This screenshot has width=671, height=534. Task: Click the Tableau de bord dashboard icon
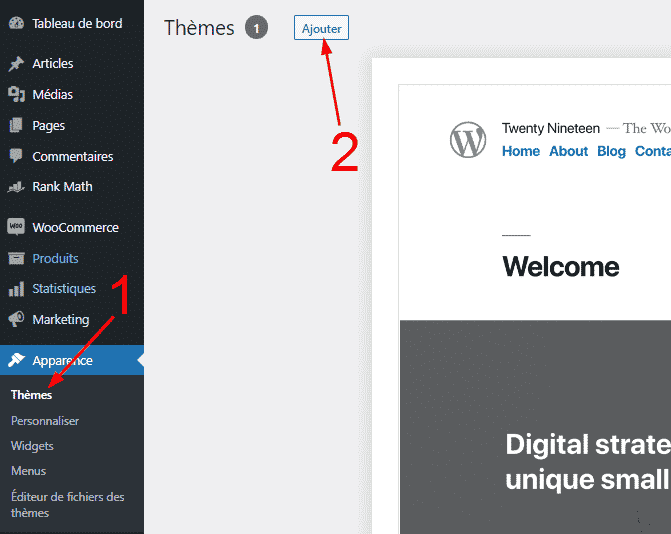click(x=16, y=23)
